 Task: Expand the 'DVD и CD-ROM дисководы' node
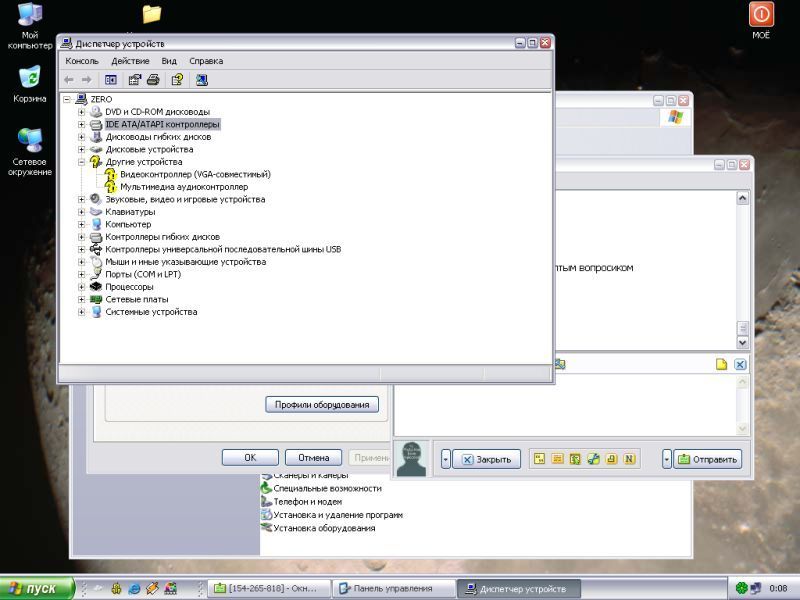point(82,112)
